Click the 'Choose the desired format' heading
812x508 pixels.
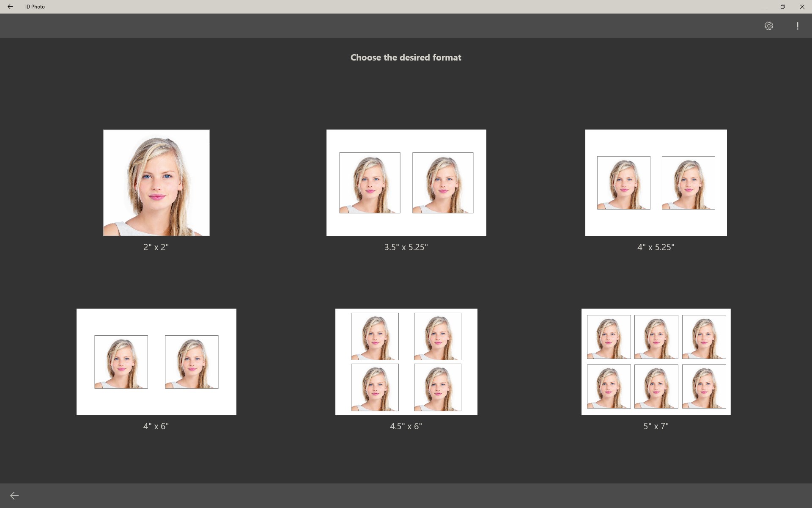pos(406,58)
